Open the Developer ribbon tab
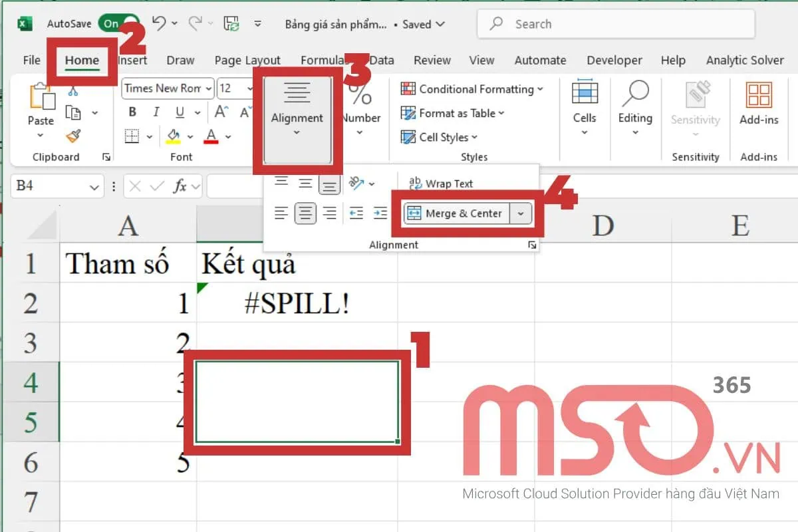Image resolution: width=798 pixels, height=532 pixels. pos(613,60)
